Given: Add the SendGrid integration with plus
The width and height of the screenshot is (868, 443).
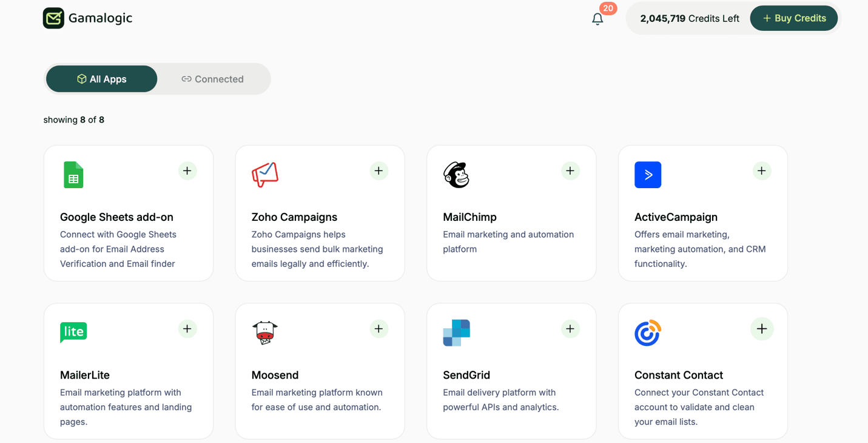Looking at the screenshot, I should click(570, 329).
